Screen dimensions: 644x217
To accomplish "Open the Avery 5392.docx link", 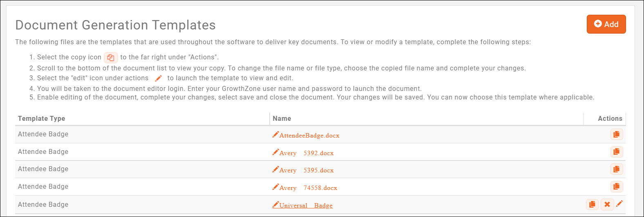I will 306,153.
